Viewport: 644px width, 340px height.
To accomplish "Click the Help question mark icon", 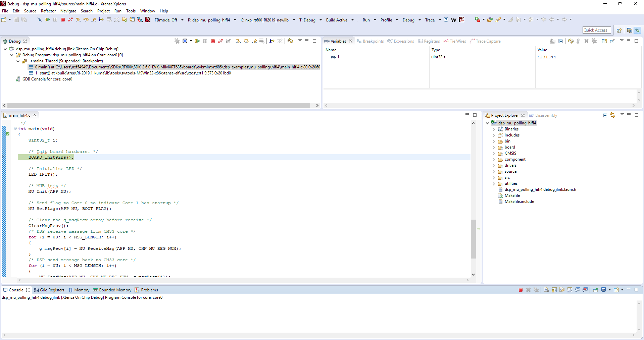I will [446, 20].
